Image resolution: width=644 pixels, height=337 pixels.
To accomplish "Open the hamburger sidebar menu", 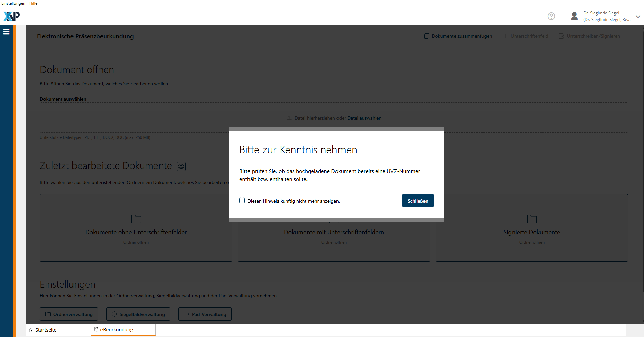I will tap(6, 32).
